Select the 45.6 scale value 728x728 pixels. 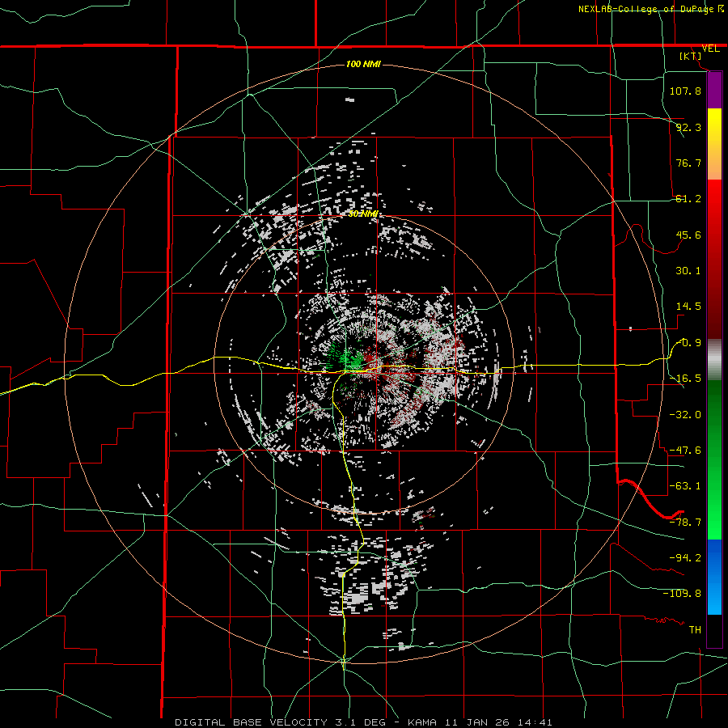688,235
